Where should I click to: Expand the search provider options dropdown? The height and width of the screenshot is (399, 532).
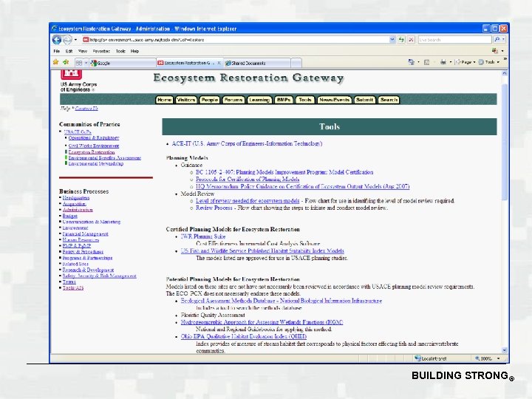(x=503, y=40)
